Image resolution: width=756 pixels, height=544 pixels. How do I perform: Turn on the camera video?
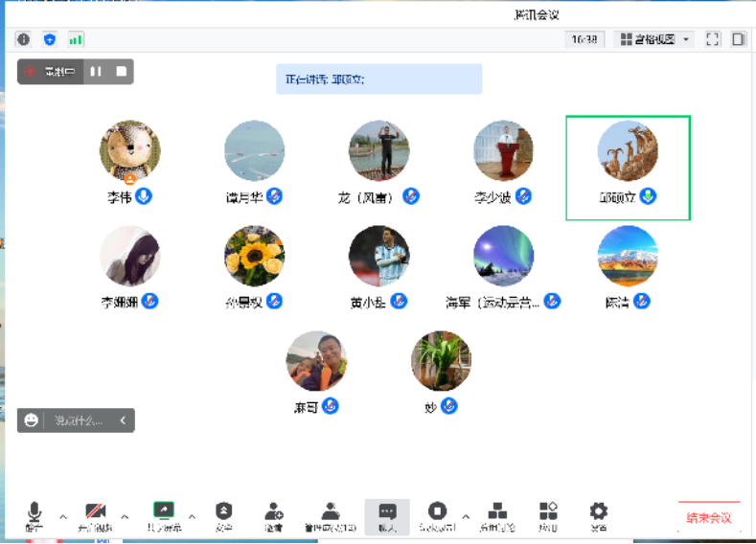[95, 515]
